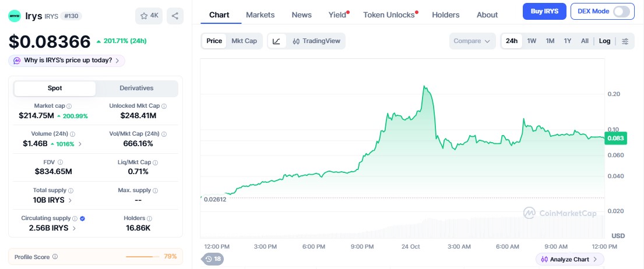Image resolution: width=644 pixels, height=269 pixels.
Task: Select Spot tab
Action: [55, 88]
